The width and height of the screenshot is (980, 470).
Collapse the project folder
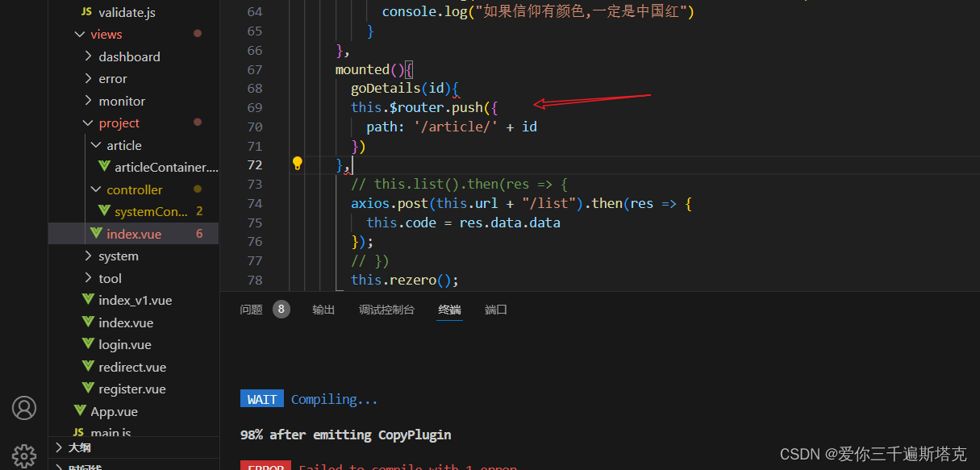click(x=89, y=123)
